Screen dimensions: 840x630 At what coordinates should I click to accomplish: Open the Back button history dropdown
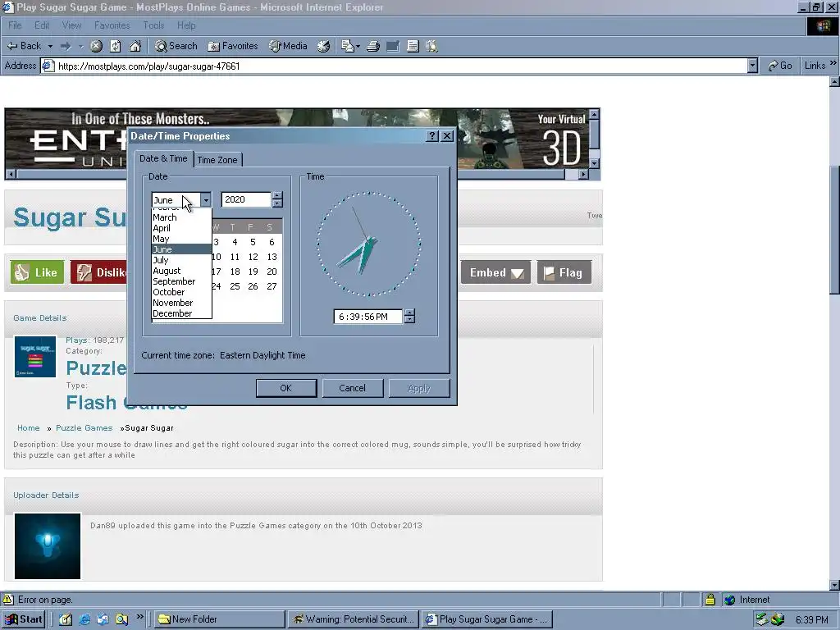(50, 46)
